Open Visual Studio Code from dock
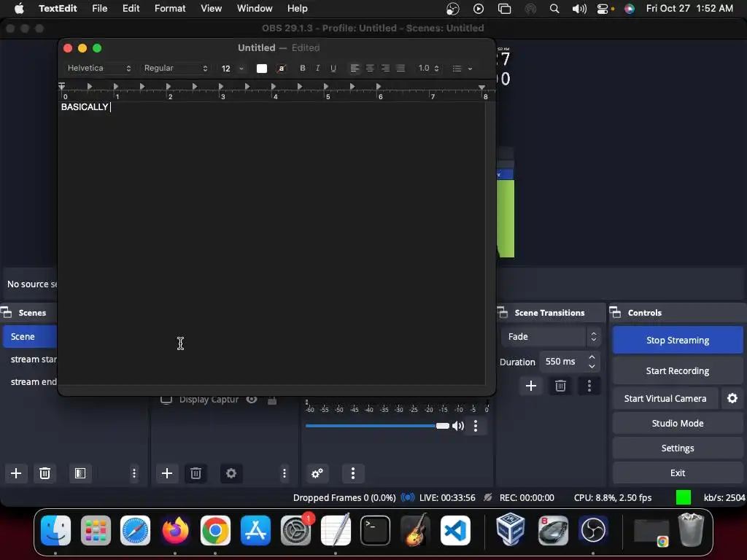Screen dimensions: 747x560 [x=455, y=530]
